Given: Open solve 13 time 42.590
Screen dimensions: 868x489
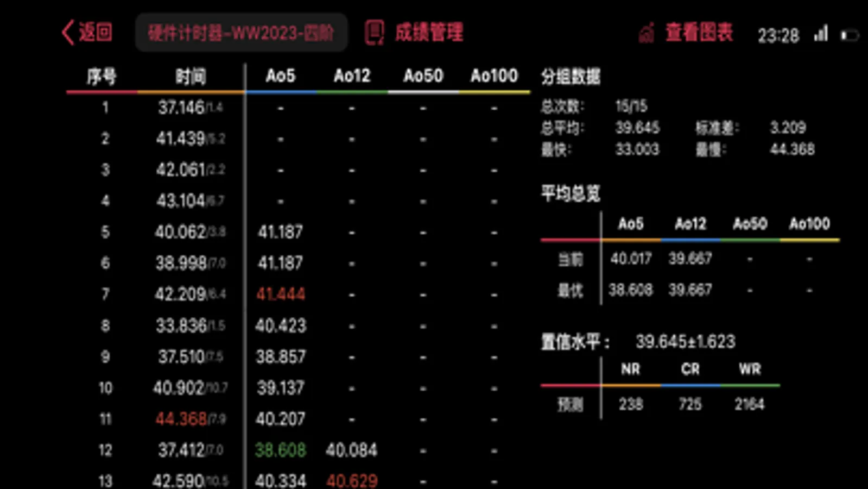Looking at the screenshot, I should pos(178,481).
